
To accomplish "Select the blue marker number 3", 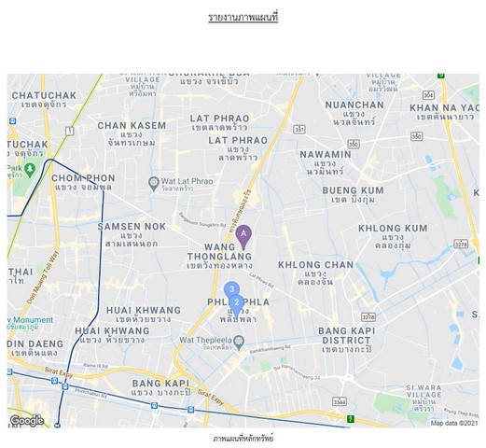I will 231,289.
